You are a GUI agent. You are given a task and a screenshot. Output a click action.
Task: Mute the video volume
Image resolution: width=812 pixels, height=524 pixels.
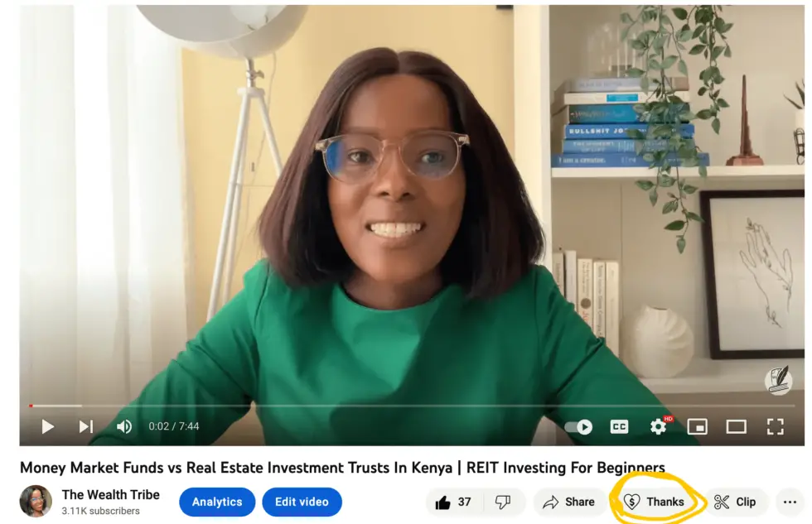click(x=124, y=427)
